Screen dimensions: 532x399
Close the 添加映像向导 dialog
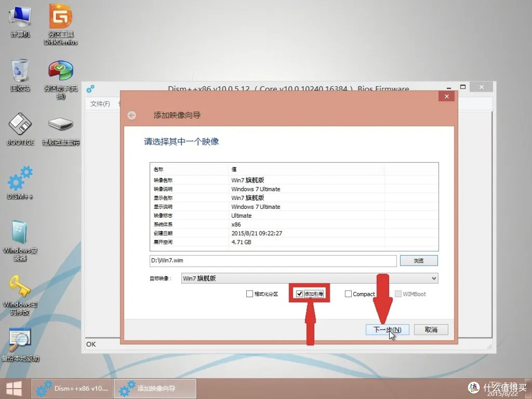pos(446,97)
